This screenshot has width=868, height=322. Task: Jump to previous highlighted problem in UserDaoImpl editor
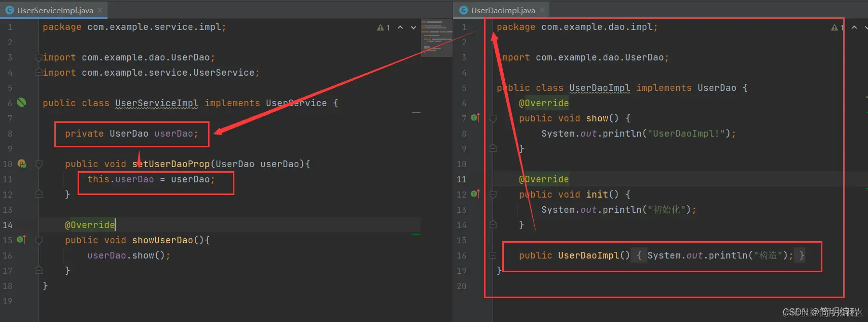click(x=854, y=27)
